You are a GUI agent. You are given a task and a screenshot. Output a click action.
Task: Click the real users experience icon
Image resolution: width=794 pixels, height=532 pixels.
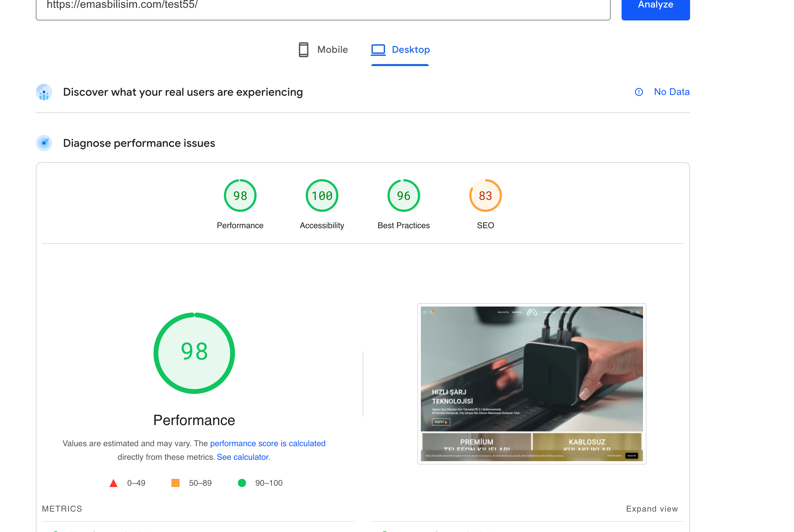click(x=44, y=92)
